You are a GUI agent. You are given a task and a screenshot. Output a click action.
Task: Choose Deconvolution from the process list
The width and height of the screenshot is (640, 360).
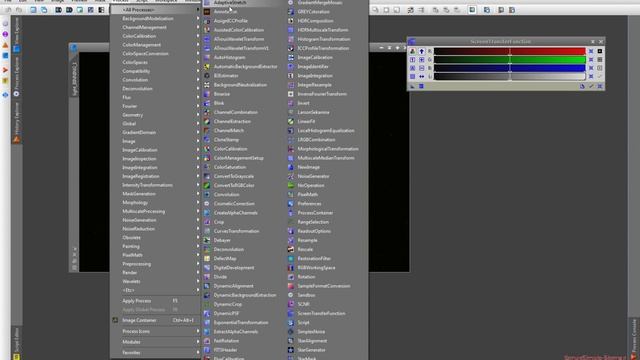click(x=229, y=249)
